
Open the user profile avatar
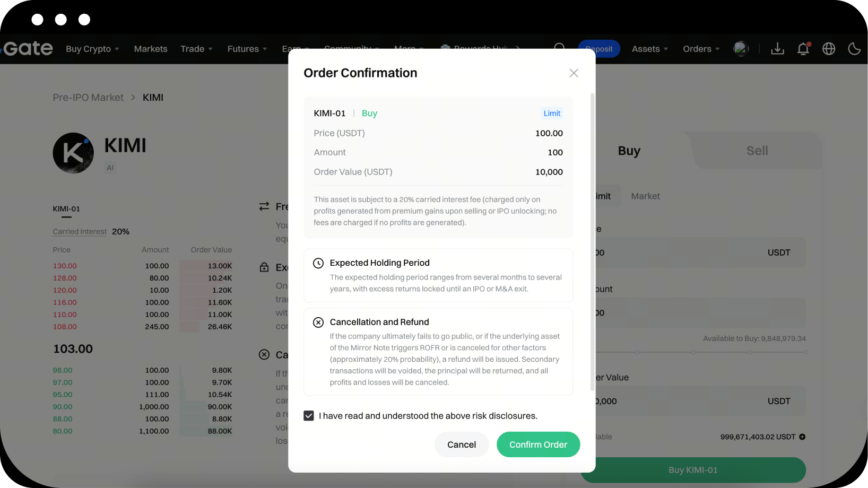(x=741, y=49)
